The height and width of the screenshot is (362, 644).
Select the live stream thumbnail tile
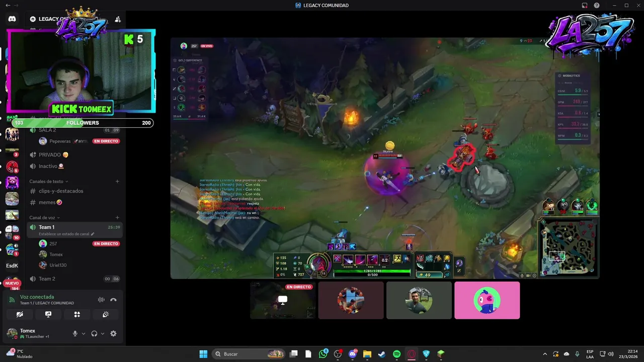283,300
